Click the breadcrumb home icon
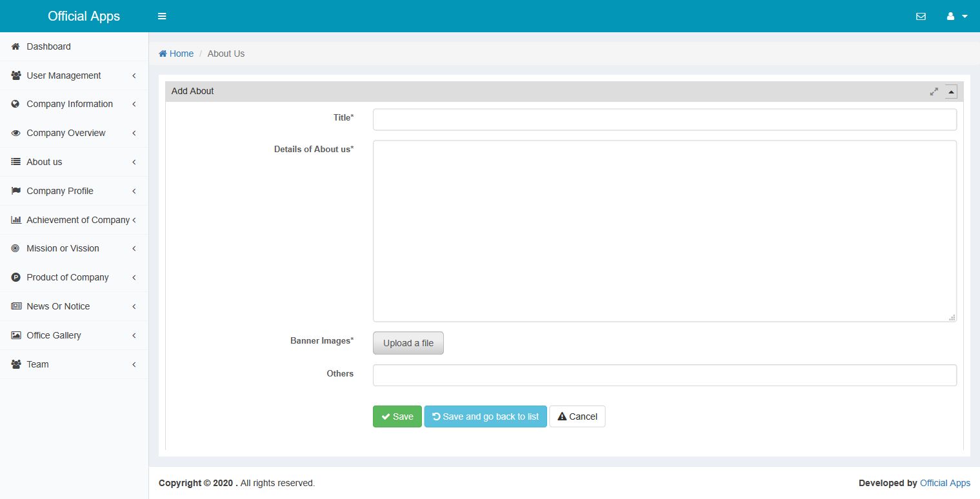 tap(163, 54)
